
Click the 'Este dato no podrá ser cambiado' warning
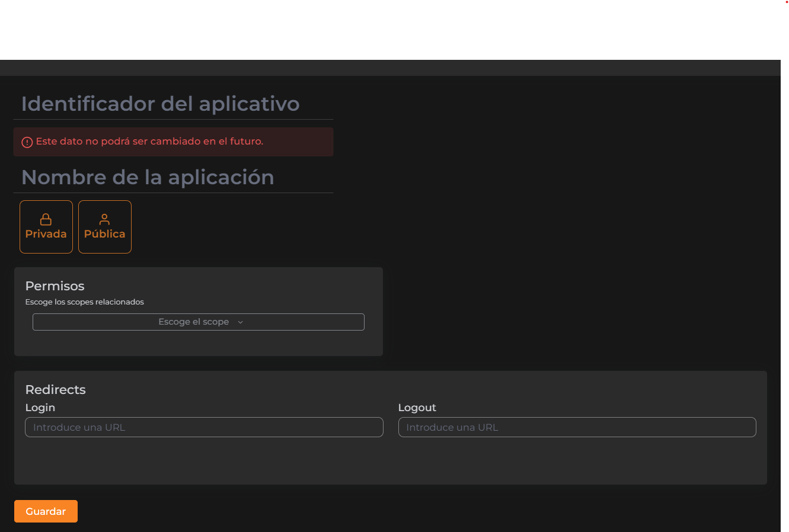[x=149, y=142]
